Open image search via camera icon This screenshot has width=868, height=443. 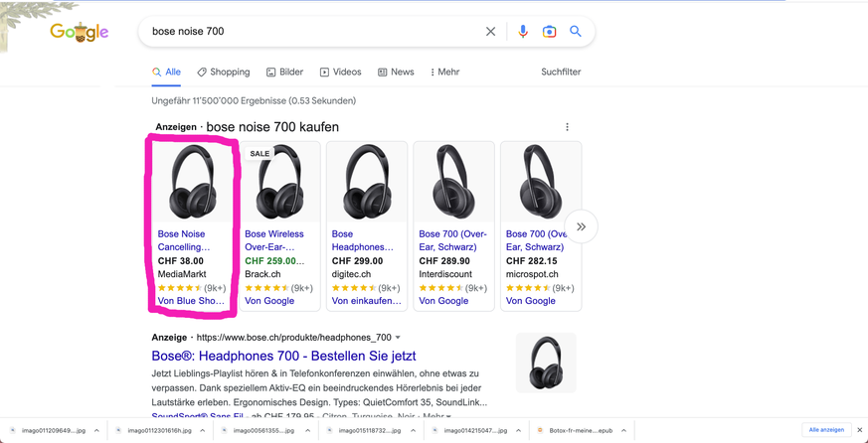(549, 32)
